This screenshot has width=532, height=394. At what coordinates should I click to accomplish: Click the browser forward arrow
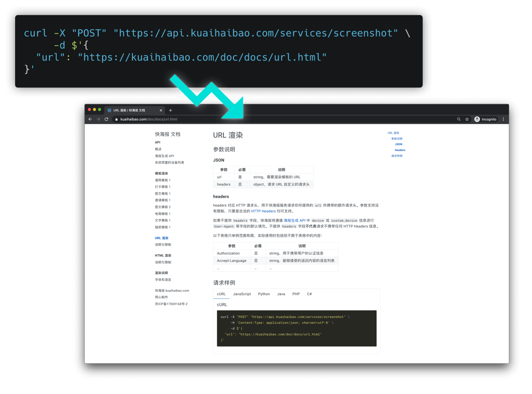pyautogui.click(x=98, y=119)
